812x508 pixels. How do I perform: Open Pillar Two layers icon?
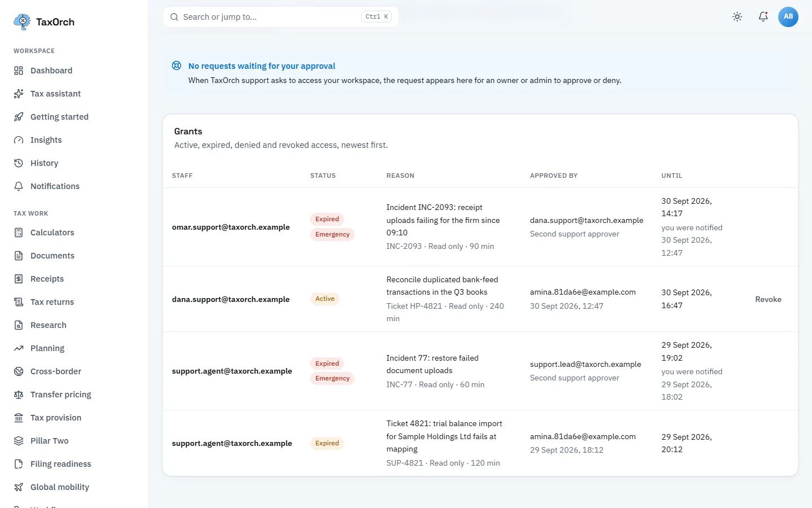coord(19,441)
